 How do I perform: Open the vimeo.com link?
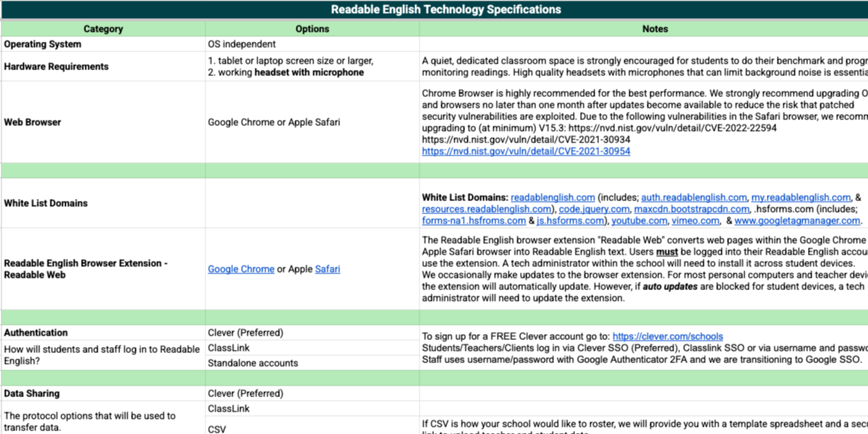click(696, 221)
